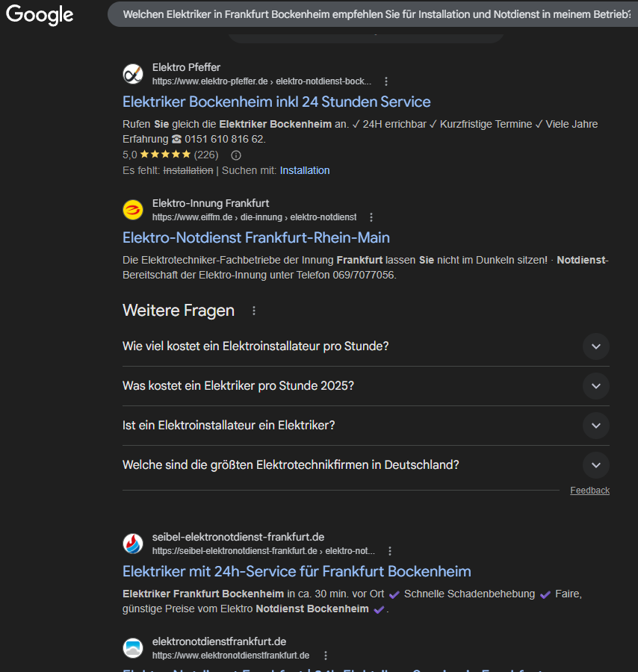The image size is (638, 672).
Task: Open 'Elektriker Bockenheim inkl 24 Stunden Service'
Action: tap(276, 102)
